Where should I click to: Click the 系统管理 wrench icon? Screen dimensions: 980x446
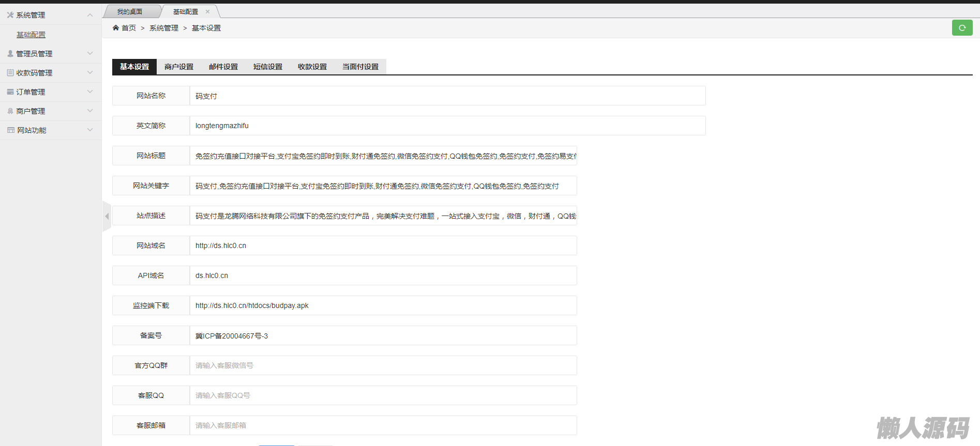(10, 15)
